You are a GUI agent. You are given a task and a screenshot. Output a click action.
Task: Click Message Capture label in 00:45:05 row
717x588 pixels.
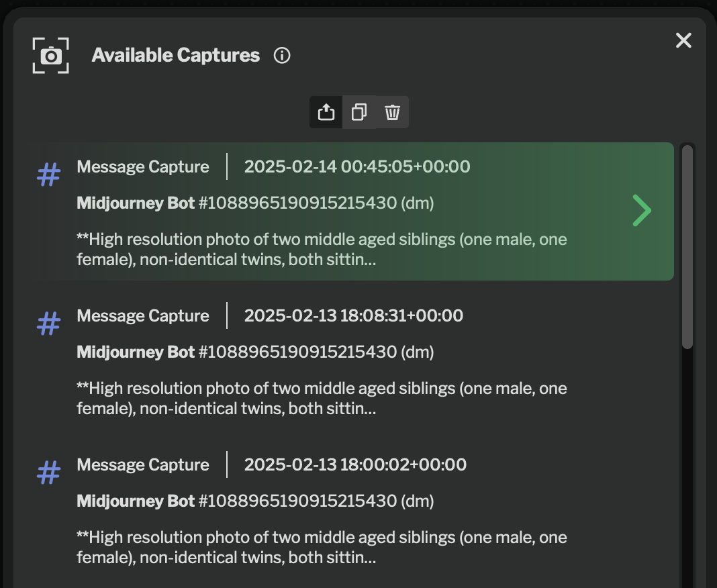click(x=143, y=166)
